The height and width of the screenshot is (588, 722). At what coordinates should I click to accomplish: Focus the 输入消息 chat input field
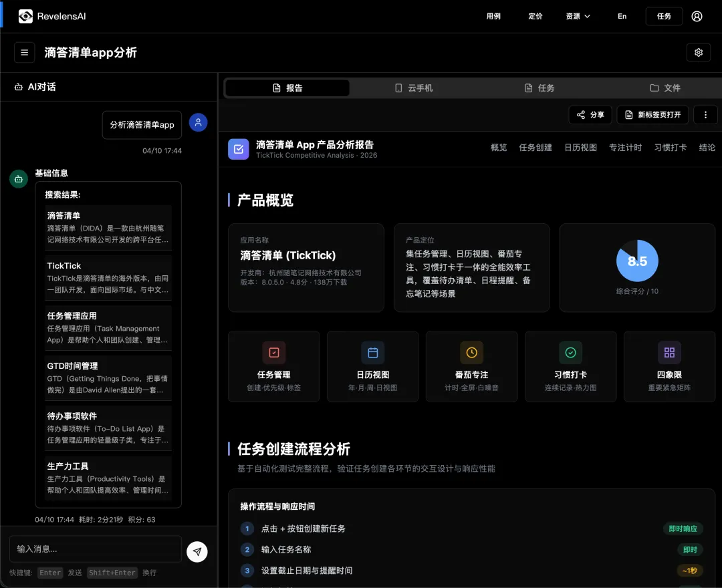tap(96, 549)
